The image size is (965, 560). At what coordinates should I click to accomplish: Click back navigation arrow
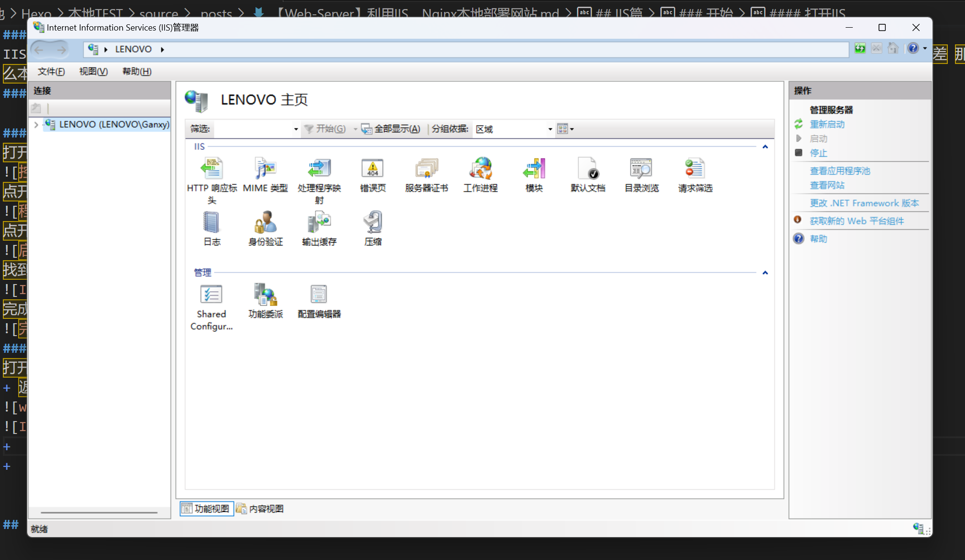39,49
